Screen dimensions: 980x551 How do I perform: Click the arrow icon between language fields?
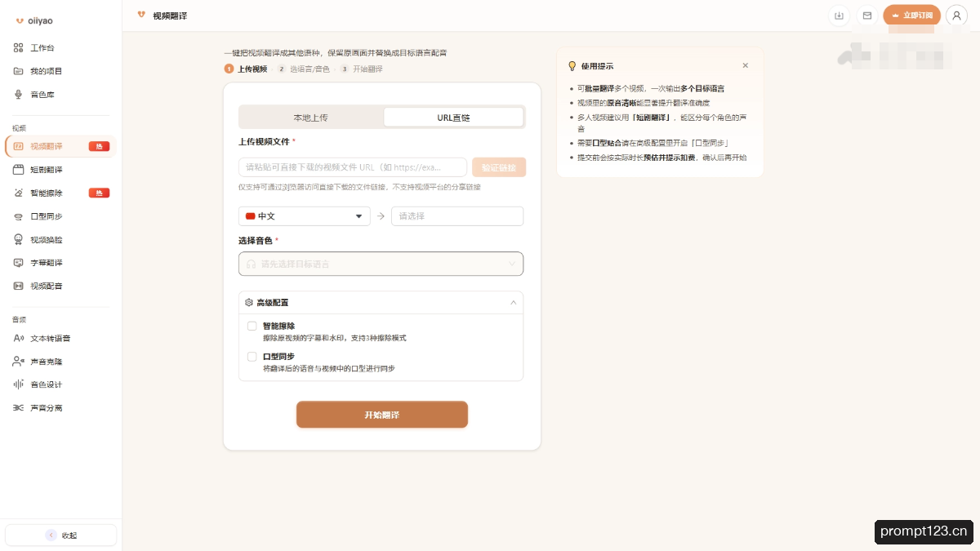coord(381,216)
